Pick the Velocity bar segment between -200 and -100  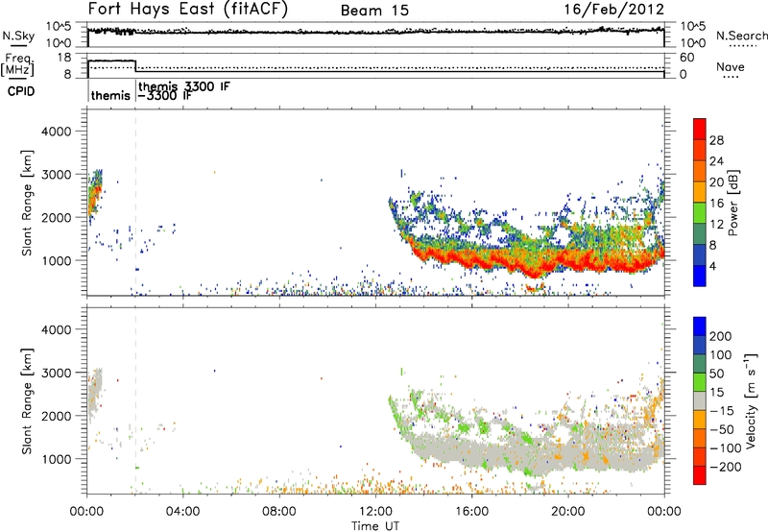pyautogui.click(x=700, y=456)
